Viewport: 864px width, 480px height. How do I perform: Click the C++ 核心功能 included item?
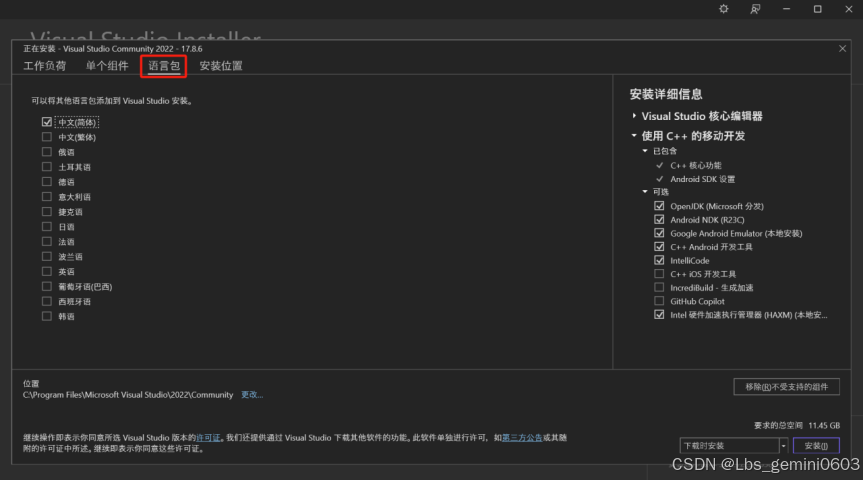(696, 165)
